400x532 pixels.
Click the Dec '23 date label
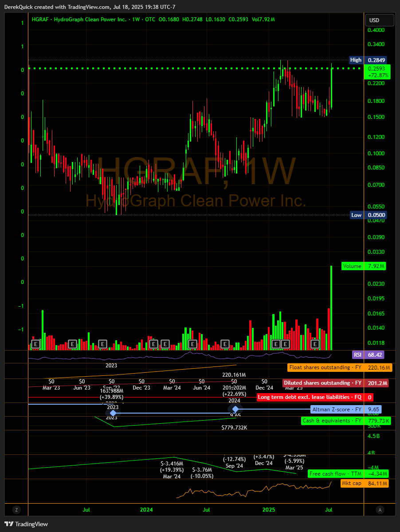pyautogui.click(x=141, y=388)
